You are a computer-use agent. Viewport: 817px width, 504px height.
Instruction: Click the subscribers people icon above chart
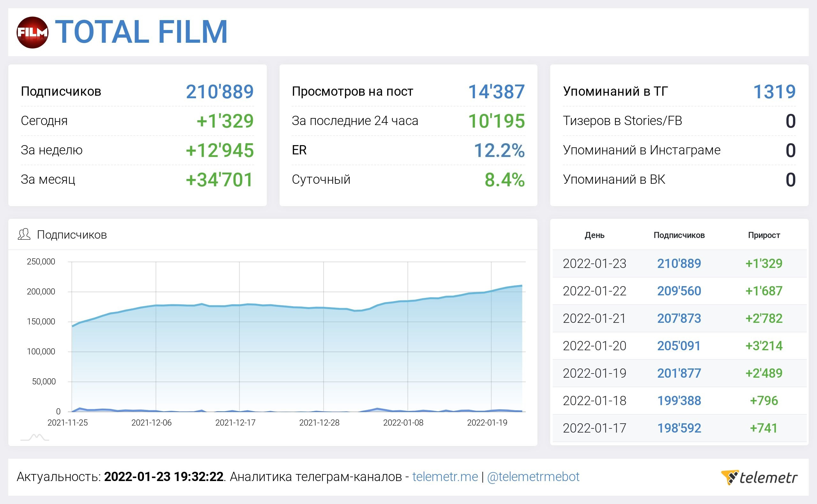coord(24,235)
